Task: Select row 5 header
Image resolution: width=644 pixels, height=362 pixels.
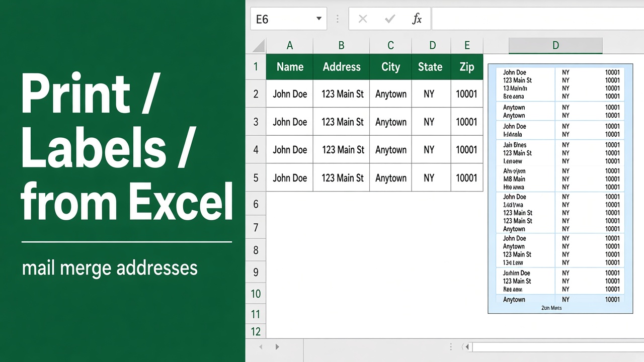Action: coord(256,177)
